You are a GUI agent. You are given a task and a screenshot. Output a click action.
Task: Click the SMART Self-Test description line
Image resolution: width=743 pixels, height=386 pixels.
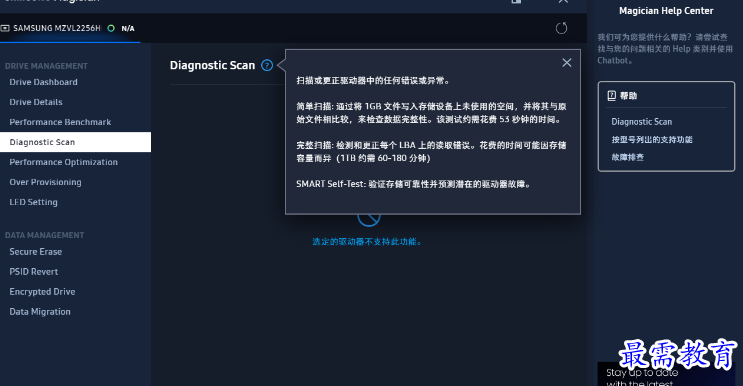point(413,184)
